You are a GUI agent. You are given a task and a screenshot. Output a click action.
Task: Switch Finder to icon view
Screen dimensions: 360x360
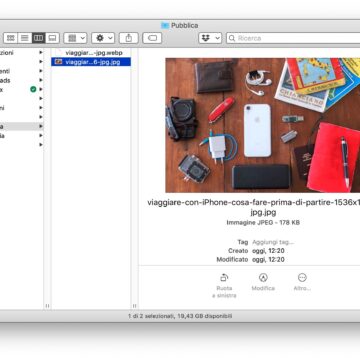coord(11,38)
